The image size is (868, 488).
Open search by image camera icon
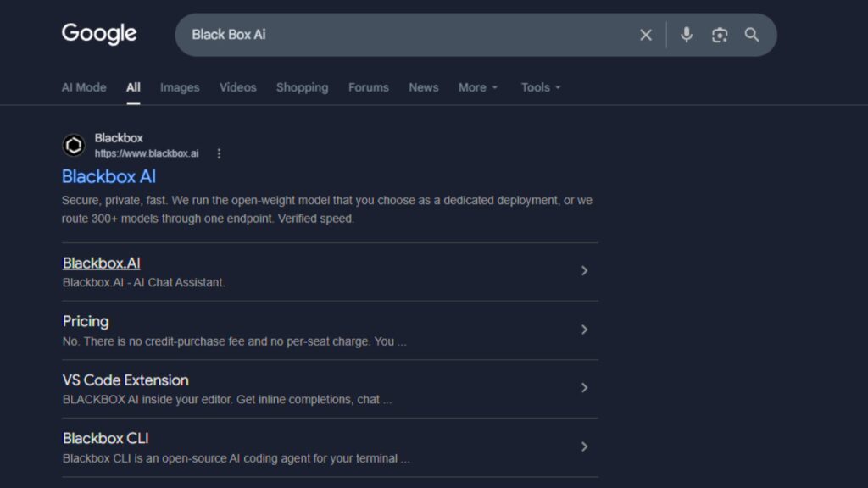(719, 35)
